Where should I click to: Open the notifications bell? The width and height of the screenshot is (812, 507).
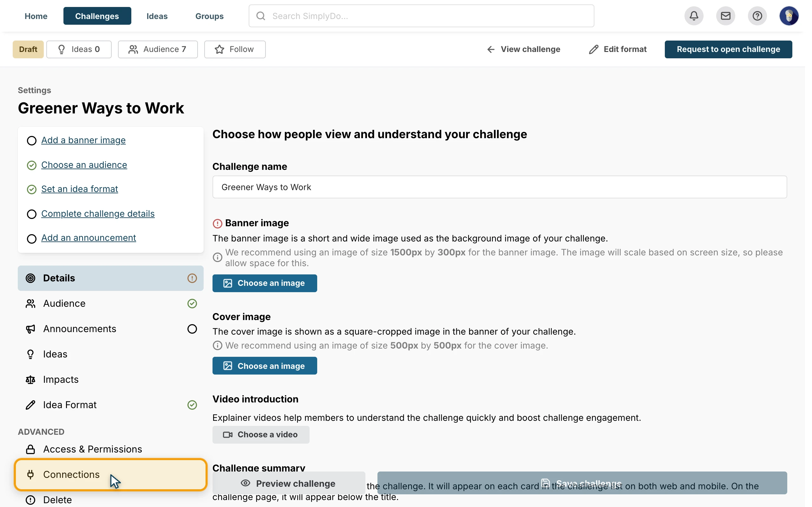tap(694, 16)
